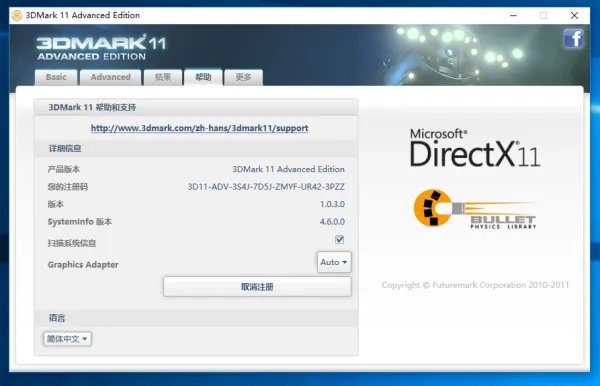Close the 3DMark 11 window
Viewport: 600px width, 386px height.
tap(574, 15)
